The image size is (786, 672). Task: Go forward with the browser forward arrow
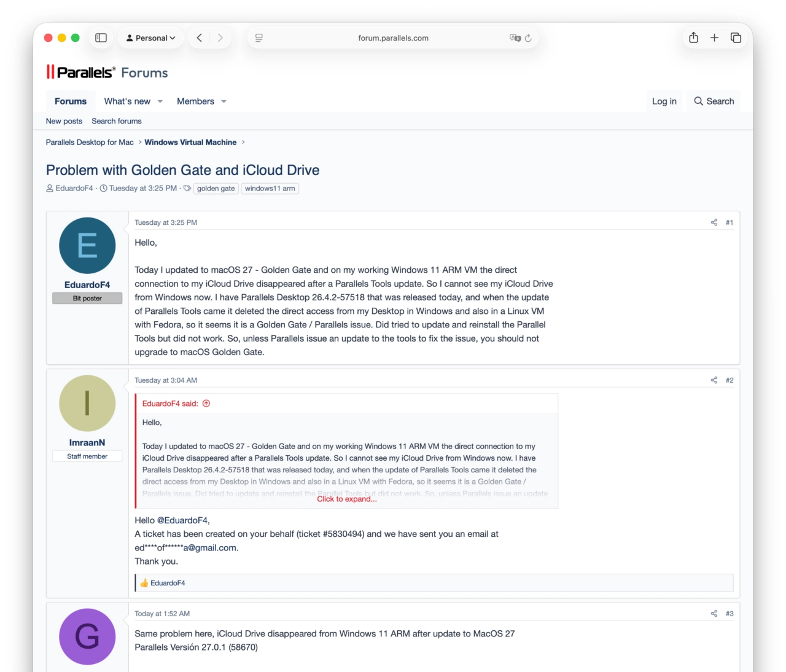click(220, 38)
